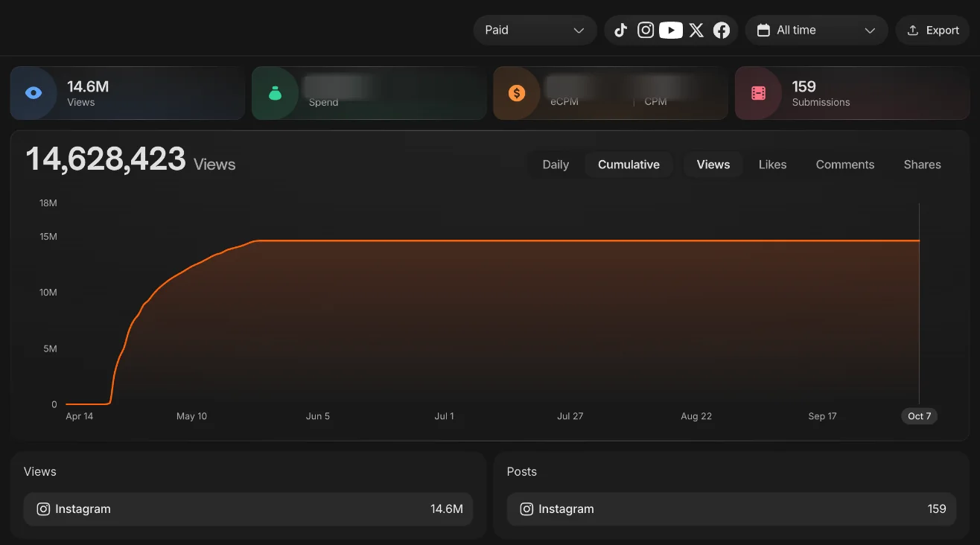Open the All time date range dropdown

click(x=816, y=31)
